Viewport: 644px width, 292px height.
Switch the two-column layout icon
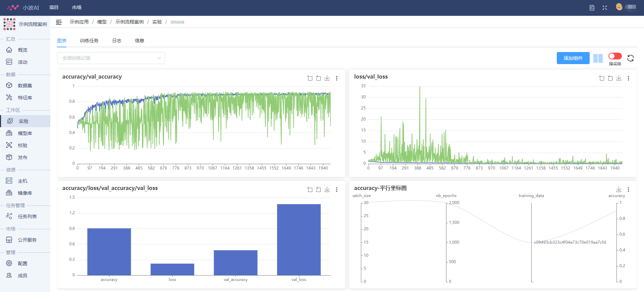(x=598, y=58)
